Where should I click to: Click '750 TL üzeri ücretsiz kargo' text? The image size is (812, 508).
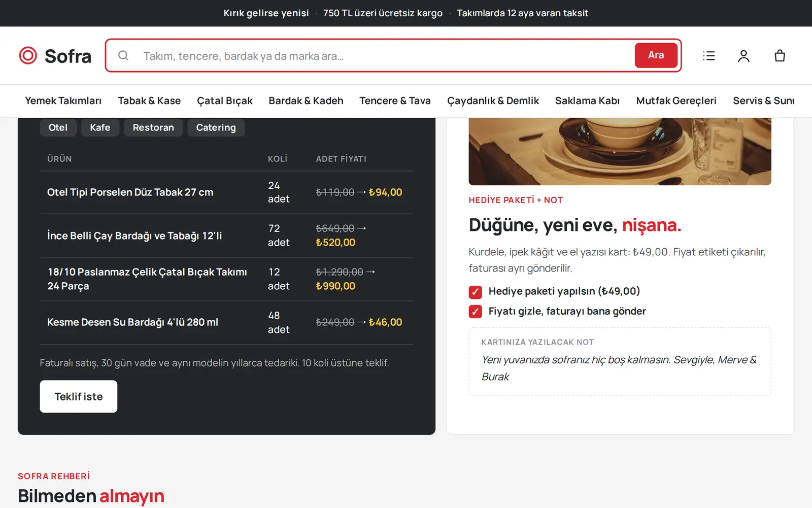click(x=383, y=13)
